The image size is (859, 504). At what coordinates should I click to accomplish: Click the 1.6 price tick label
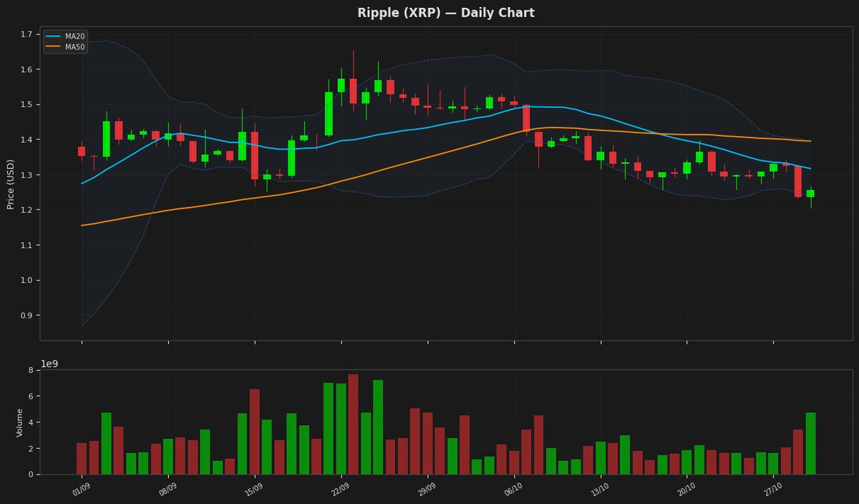coord(27,69)
